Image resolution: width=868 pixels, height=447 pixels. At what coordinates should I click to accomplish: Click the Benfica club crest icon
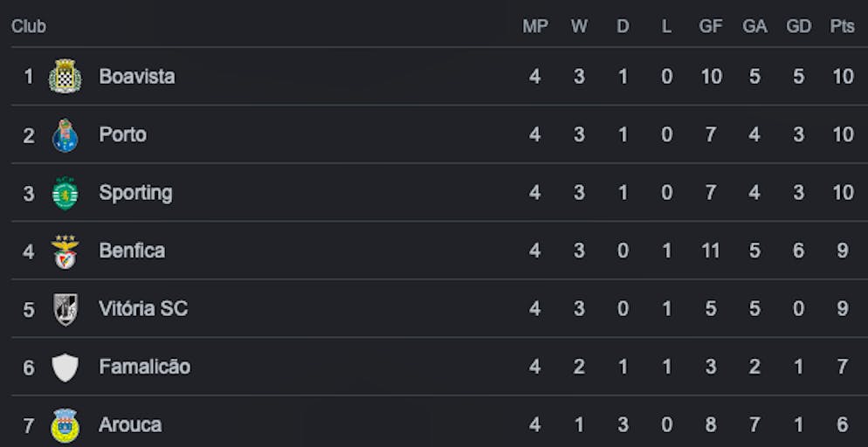65,251
